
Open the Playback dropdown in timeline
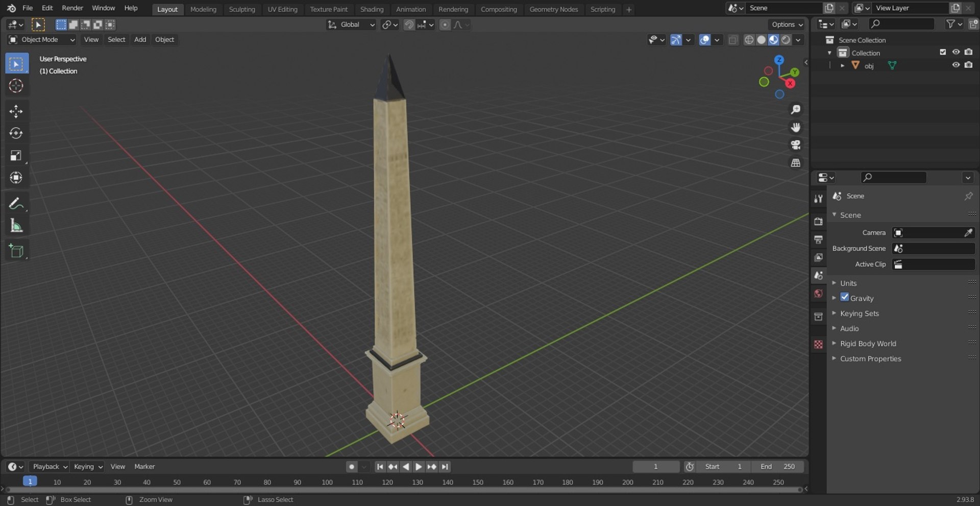pos(50,467)
